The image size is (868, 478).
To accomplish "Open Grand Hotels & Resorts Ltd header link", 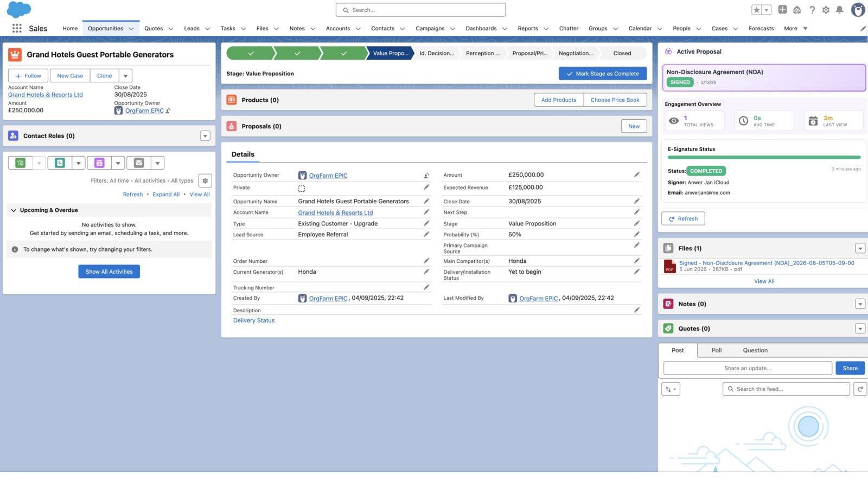I will pyautogui.click(x=46, y=95).
